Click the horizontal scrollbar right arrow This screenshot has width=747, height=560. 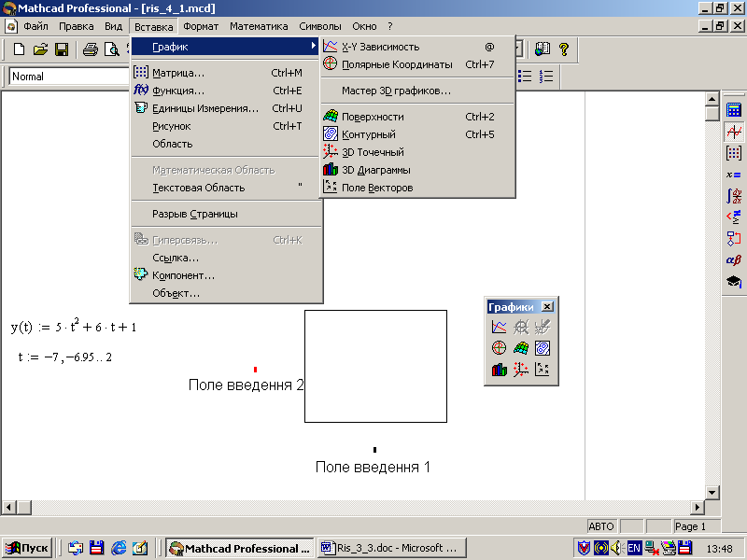[x=698, y=507]
